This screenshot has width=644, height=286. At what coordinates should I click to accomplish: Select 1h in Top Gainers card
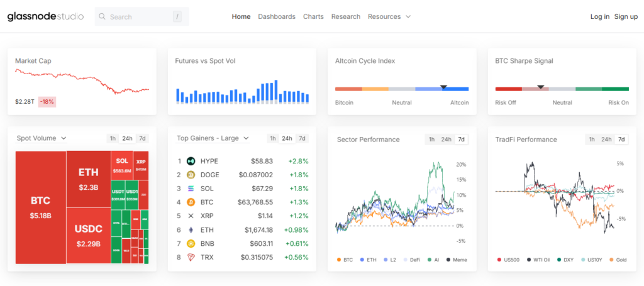(273, 138)
